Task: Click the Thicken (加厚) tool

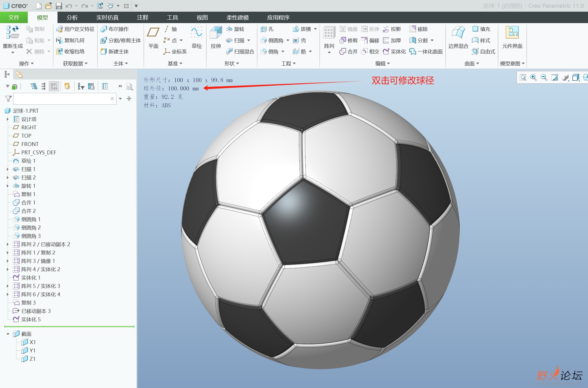Action: click(x=392, y=40)
